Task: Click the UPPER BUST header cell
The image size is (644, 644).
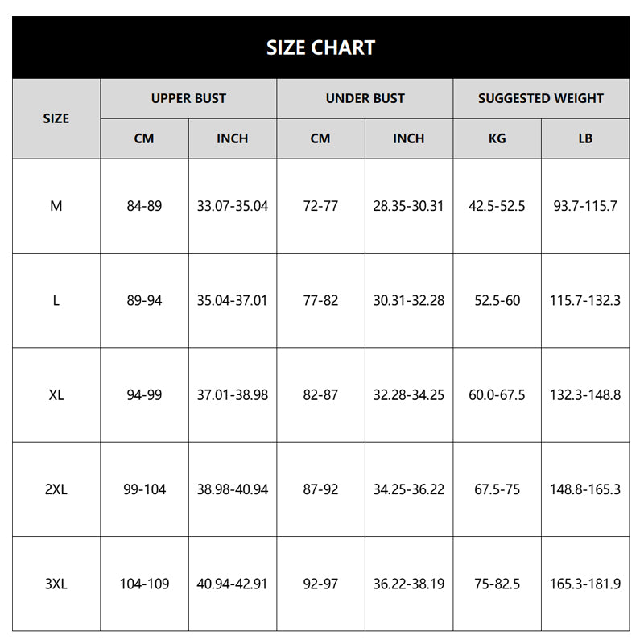Action: [188, 99]
